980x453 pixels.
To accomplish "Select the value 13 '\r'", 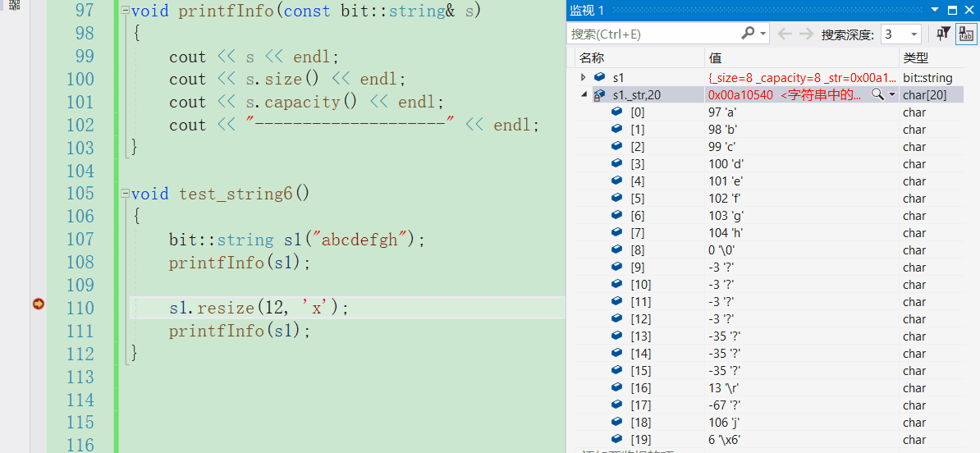I will 722,388.
